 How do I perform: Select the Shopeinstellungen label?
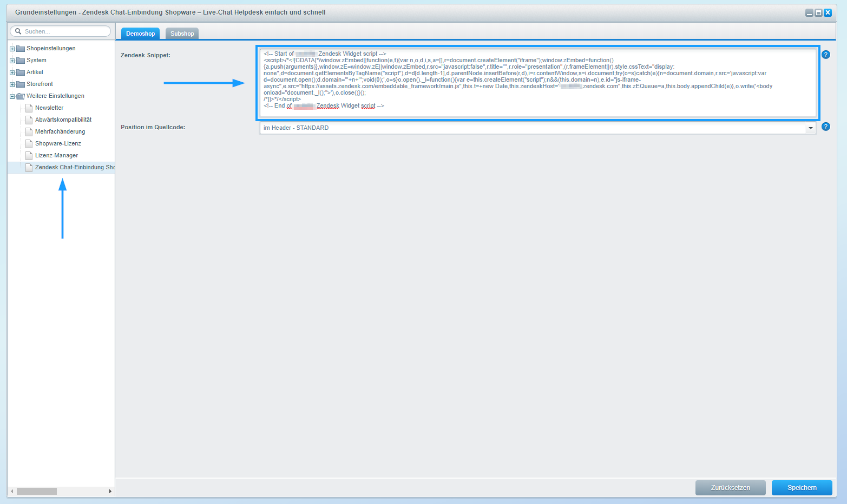pyautogui.click(x=51, y=48)
